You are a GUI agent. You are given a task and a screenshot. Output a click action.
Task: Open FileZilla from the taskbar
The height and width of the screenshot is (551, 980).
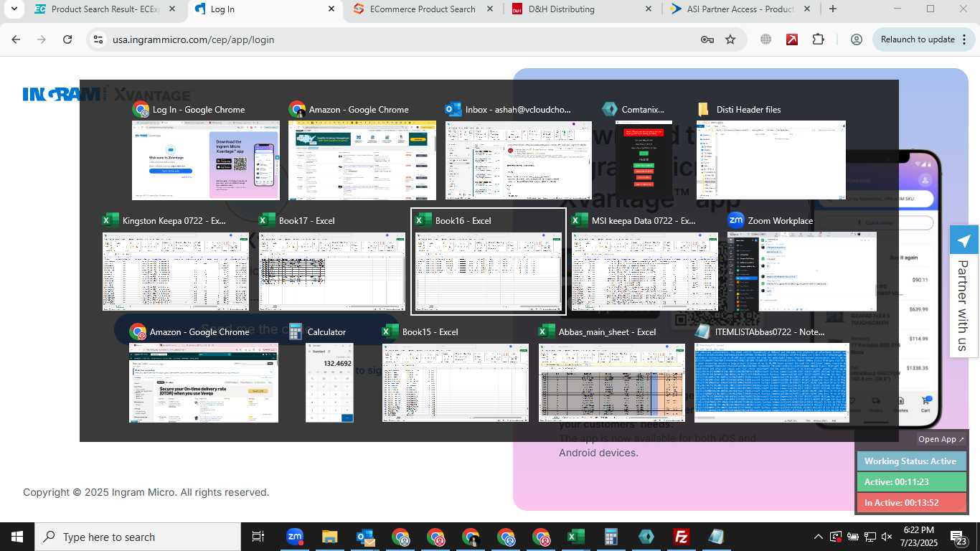click(682, 537)
